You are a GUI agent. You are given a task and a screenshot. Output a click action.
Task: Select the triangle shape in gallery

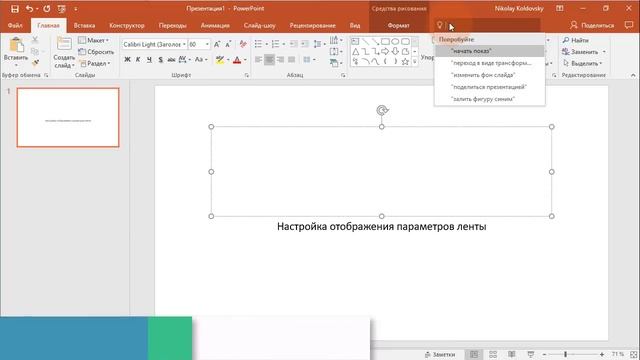pyautogui.click(x=356, y=51)
